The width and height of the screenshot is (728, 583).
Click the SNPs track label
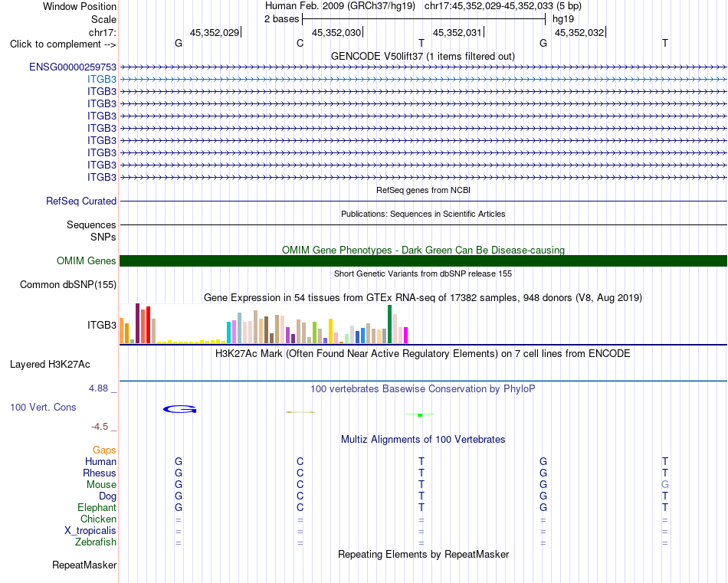103,237
